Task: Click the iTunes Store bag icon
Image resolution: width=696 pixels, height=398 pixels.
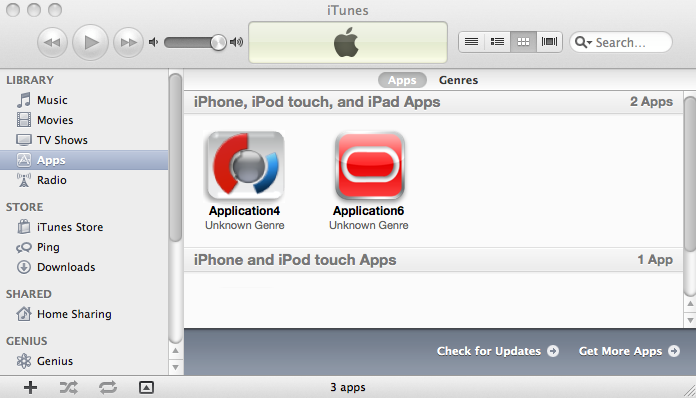Action: point(24,226)
